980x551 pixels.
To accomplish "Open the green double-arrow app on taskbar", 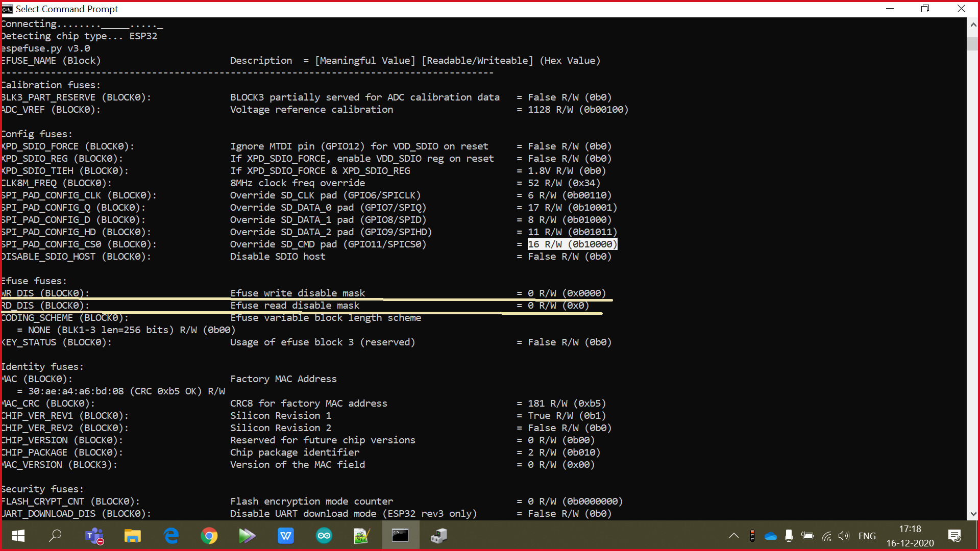I will 247,536.
